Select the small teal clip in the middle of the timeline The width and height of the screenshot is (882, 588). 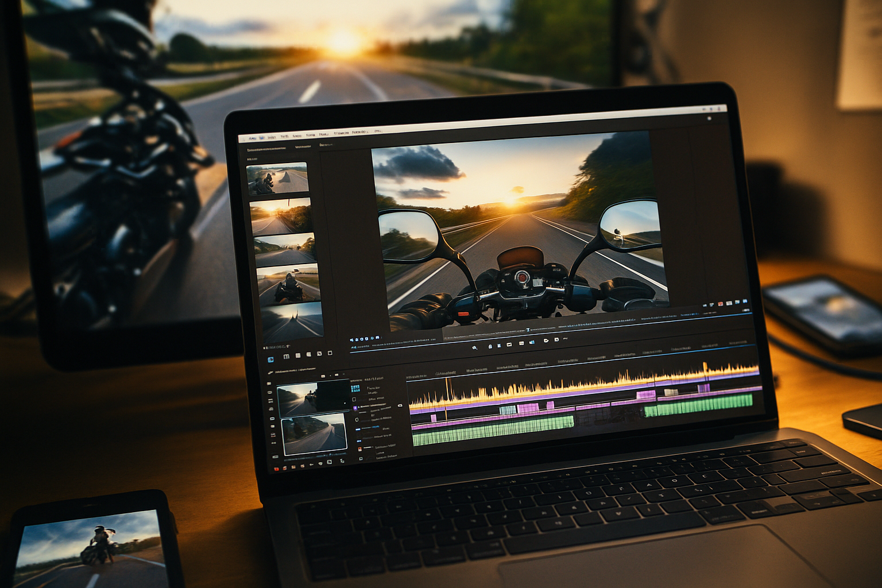(x=508, y=409)
